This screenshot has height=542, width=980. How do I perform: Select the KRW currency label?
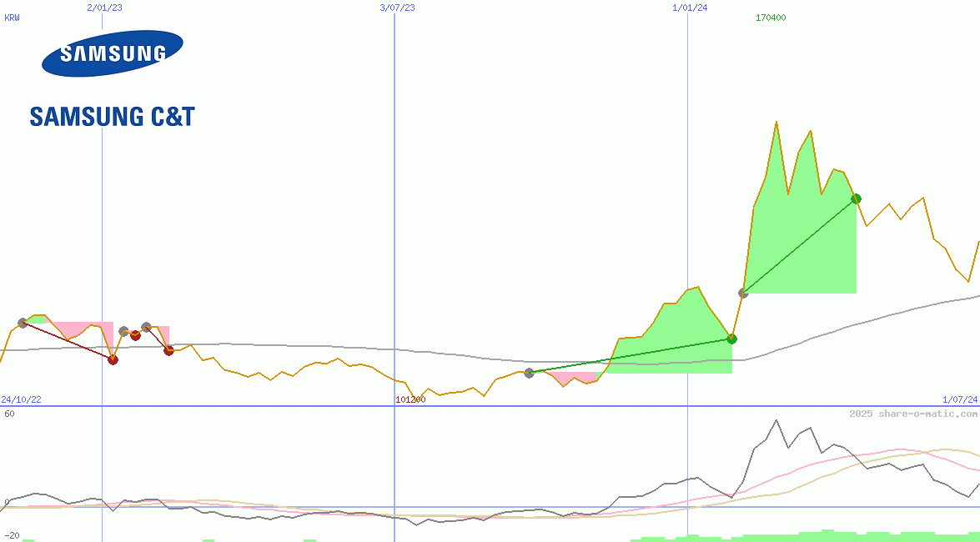[x=13, y=18]
